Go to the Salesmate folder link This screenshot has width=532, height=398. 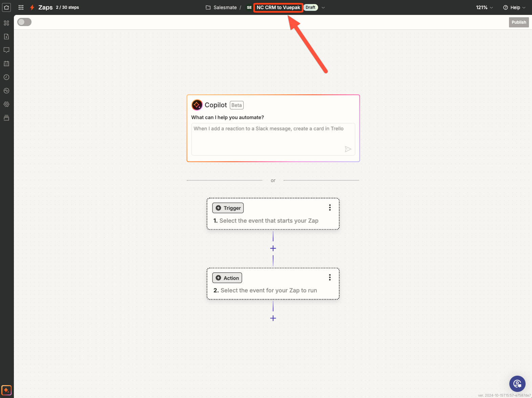(225, 7)
